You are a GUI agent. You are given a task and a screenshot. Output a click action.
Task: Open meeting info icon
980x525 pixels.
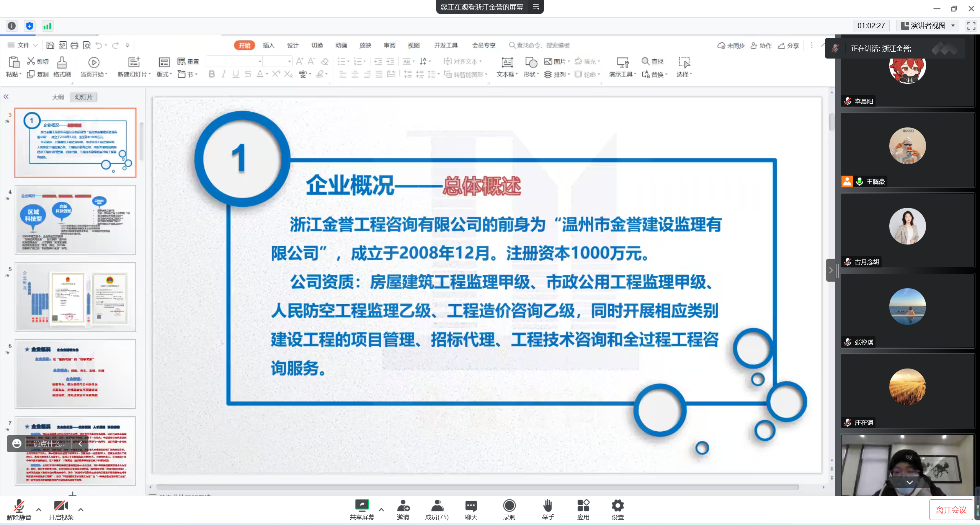pyautogui.click(x=12, y=26)
